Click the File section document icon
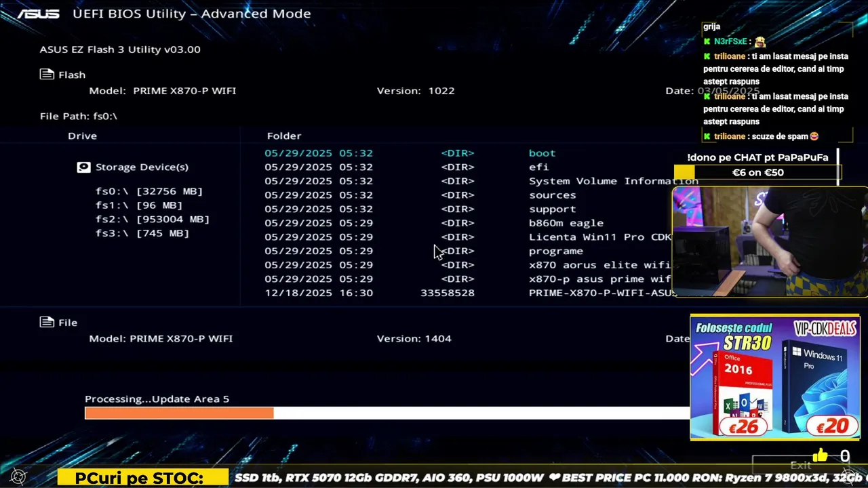 (x=47, y=322)
